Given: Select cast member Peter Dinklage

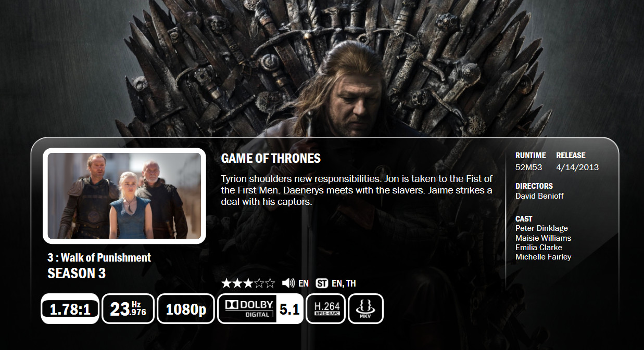Looking at the screenshot, I should [541, 228].
